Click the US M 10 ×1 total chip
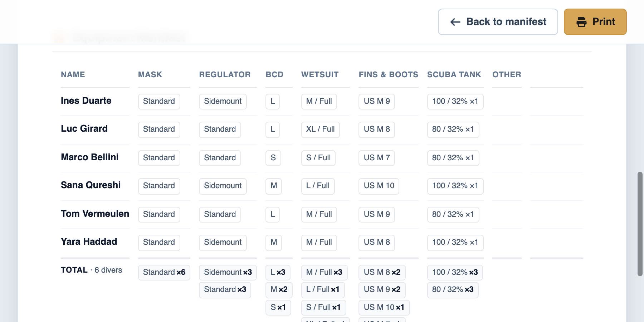This screenshot has width=644, height=322. pyautogui.click(x=384, y=307)
